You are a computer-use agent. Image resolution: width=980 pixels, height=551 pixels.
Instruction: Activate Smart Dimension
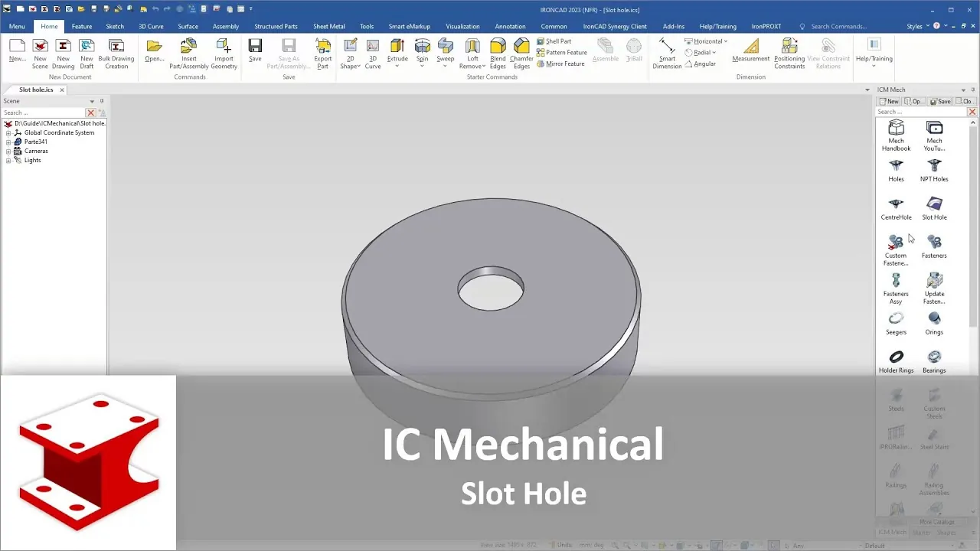667,54
